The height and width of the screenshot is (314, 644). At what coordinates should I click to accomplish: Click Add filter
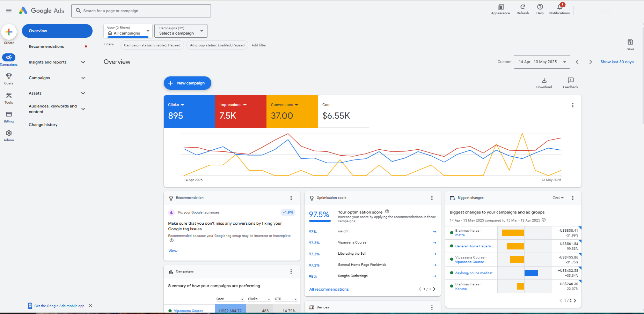point(259,45)
